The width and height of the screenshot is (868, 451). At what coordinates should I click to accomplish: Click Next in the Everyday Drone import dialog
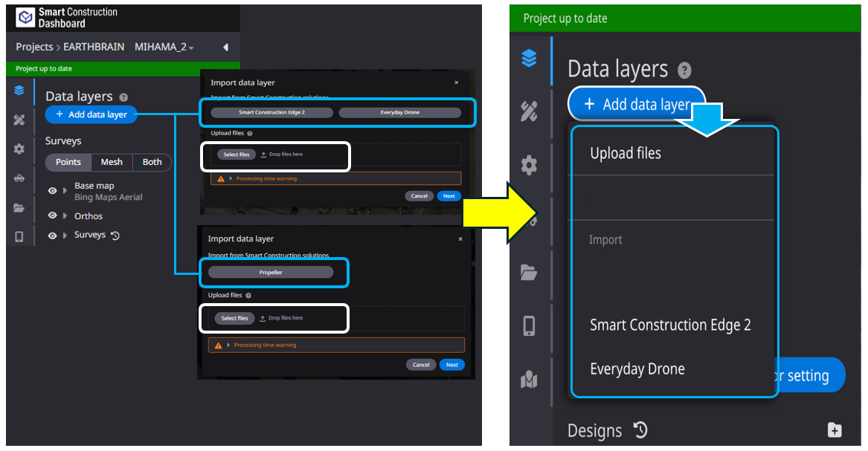click(449, 195)
